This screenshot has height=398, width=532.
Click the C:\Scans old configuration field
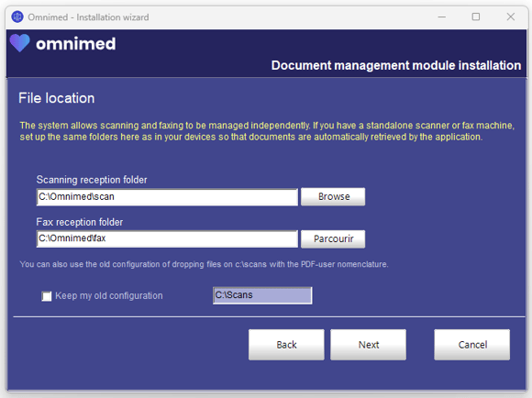[262, 295]
